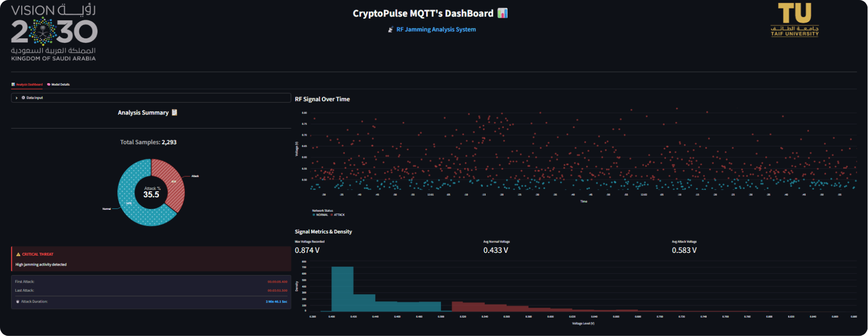Click the Last Attack timestamp 00:03:51.500
Image resolution: width=868 pixels, height=336 pixels.
click(x=277, y=291)
